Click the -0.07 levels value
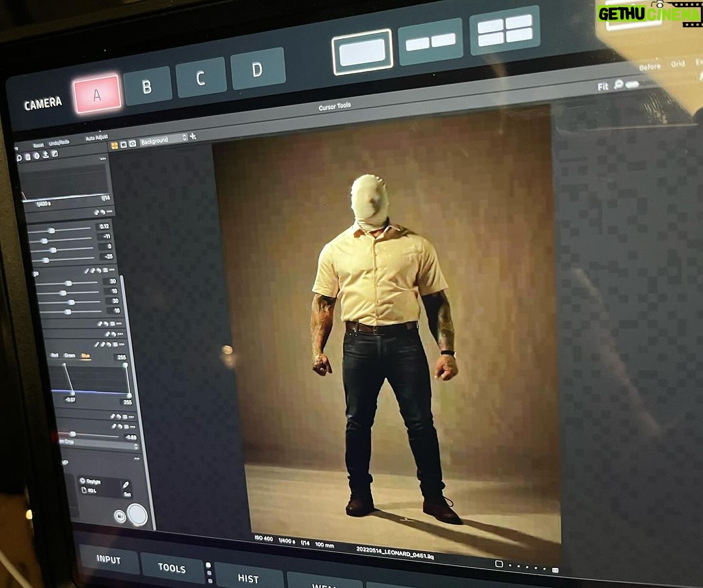This screenshot has height=588, width=703. [x=70, y=399]
